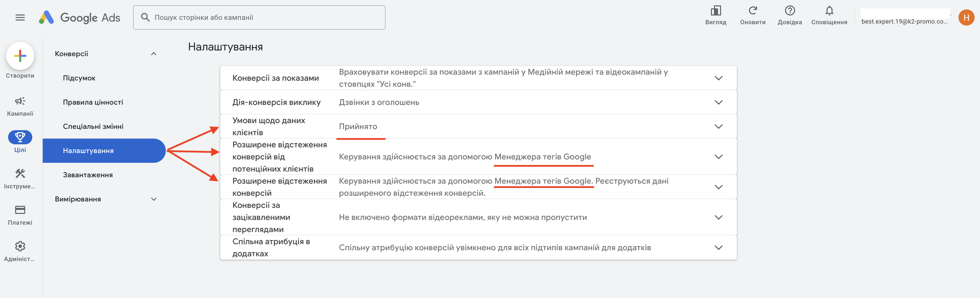Click the Дія-конверсія виклику label

(276, 102)
